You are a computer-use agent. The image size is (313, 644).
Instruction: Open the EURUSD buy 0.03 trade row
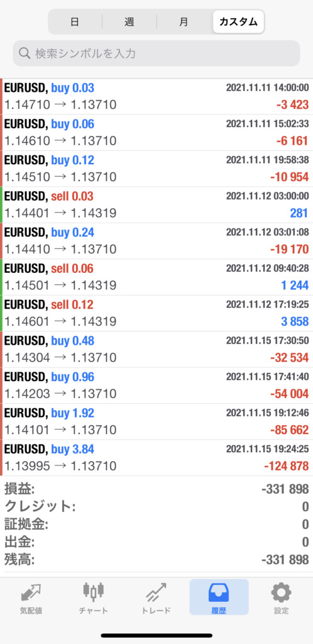tap(156, 96)
